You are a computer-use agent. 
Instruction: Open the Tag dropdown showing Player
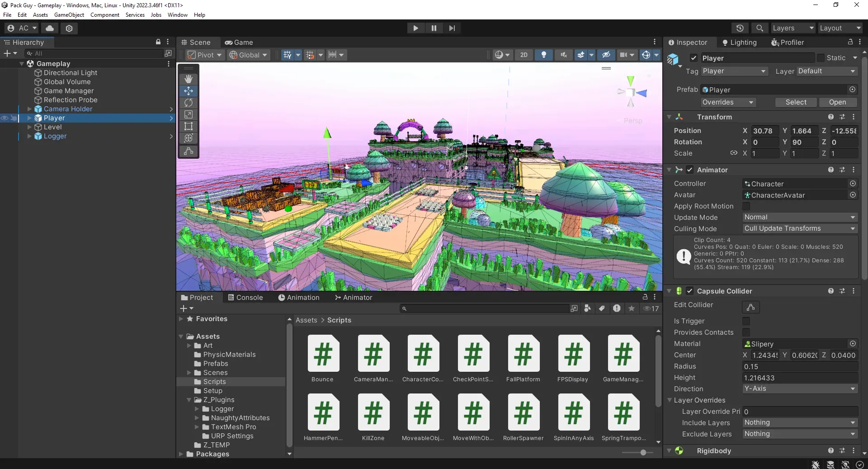pos(734,71)
